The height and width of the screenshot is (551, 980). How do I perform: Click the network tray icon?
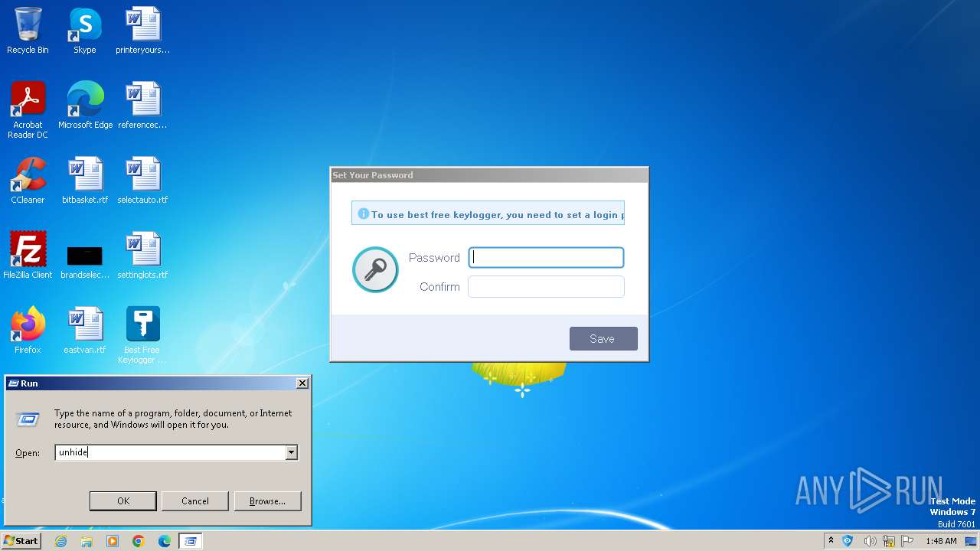pyautogui.click(x=889, y=541)
